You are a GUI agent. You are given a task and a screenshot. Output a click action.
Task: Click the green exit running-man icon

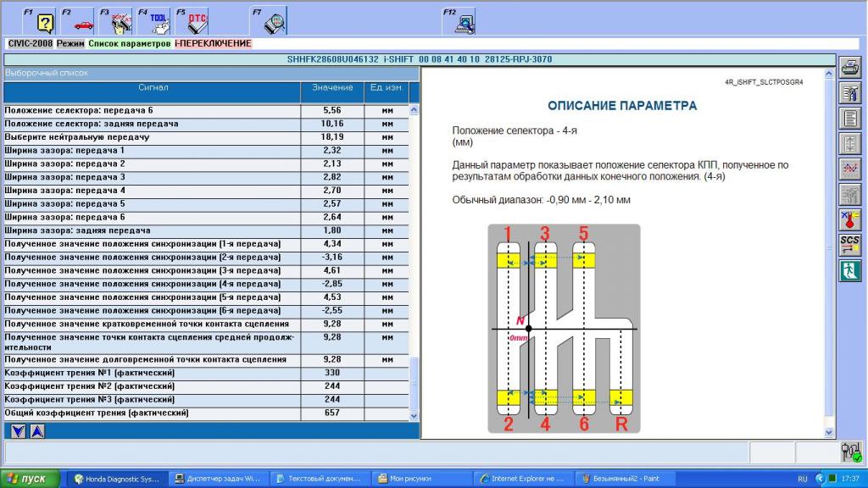(849, 270)
